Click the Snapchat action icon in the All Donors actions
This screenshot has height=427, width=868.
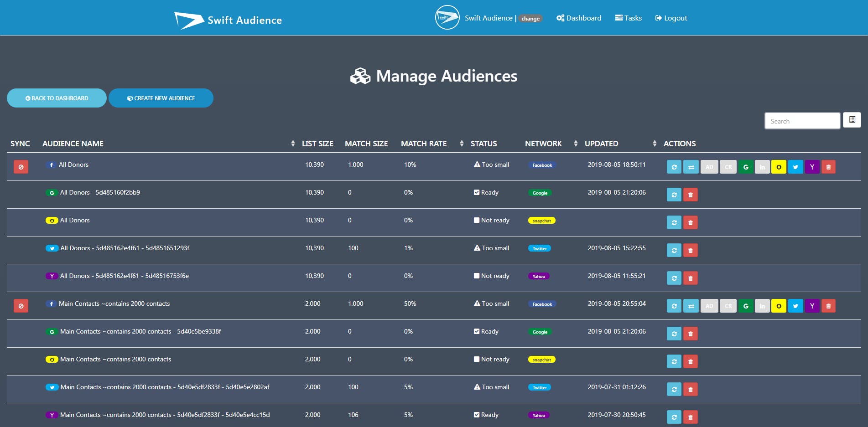pos(779,167)
